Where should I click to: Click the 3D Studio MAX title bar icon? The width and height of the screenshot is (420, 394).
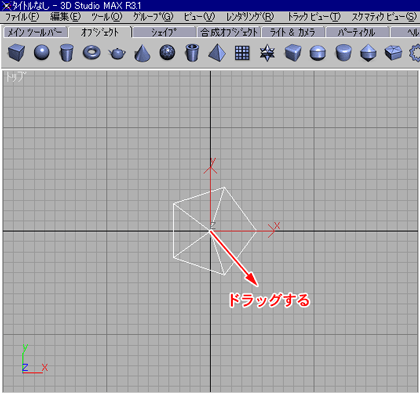[x=6, y=5]
